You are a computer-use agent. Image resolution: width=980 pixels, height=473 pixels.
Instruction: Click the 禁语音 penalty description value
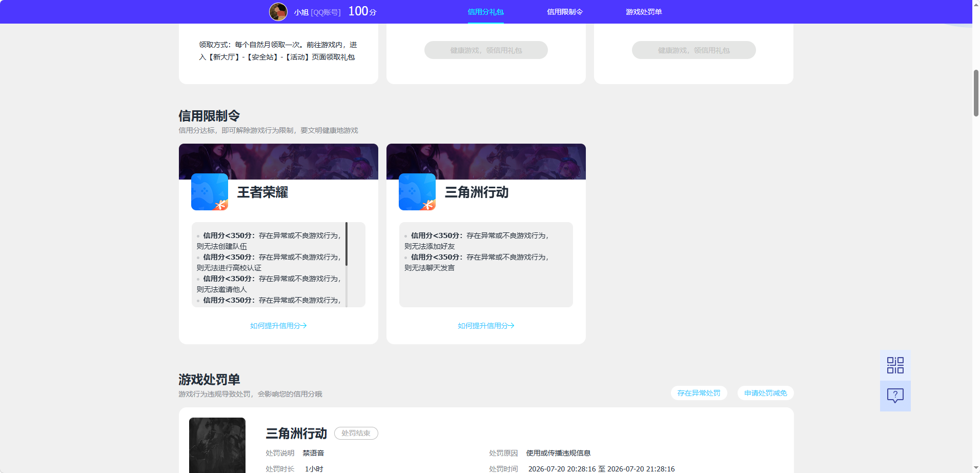point(313,453)
